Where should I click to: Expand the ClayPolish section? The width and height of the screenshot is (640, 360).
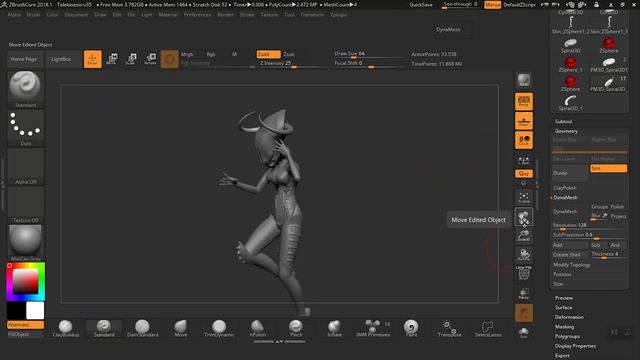coord(564,188)
